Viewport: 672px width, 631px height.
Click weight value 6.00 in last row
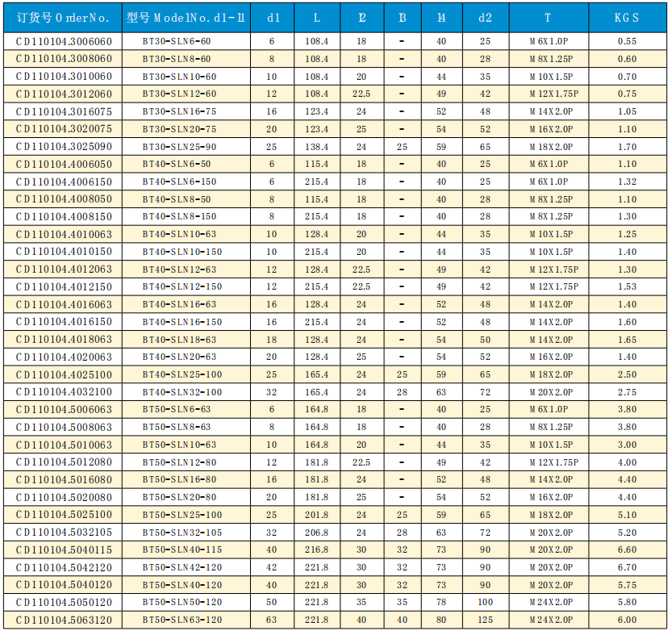627,620
